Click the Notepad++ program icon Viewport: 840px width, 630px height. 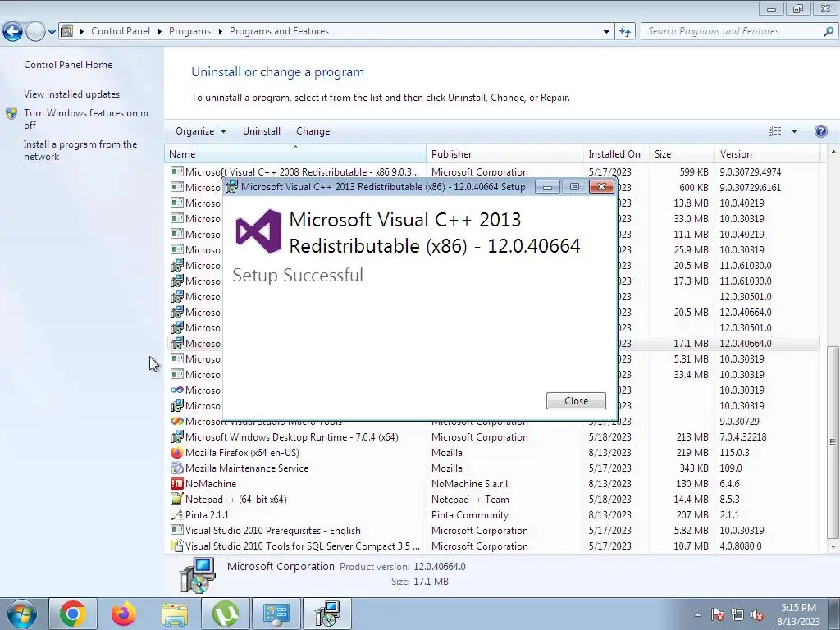(177, 500)
